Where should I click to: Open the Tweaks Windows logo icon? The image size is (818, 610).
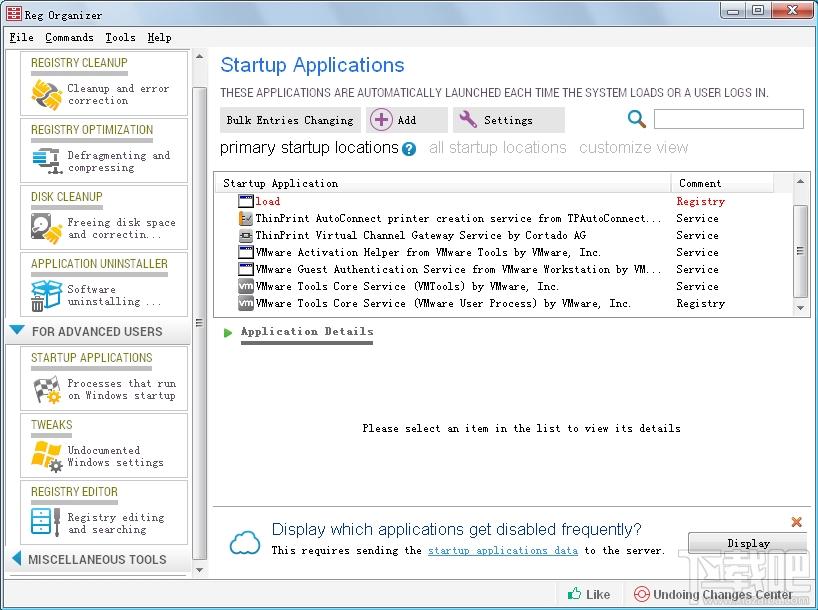coord(46,456)
